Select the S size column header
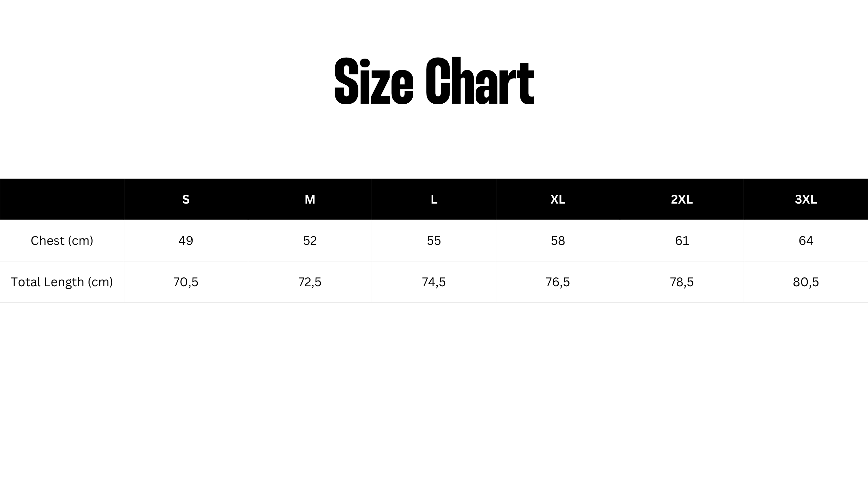Viewport: 868px width, 481px height. click(x=186, y=200)
